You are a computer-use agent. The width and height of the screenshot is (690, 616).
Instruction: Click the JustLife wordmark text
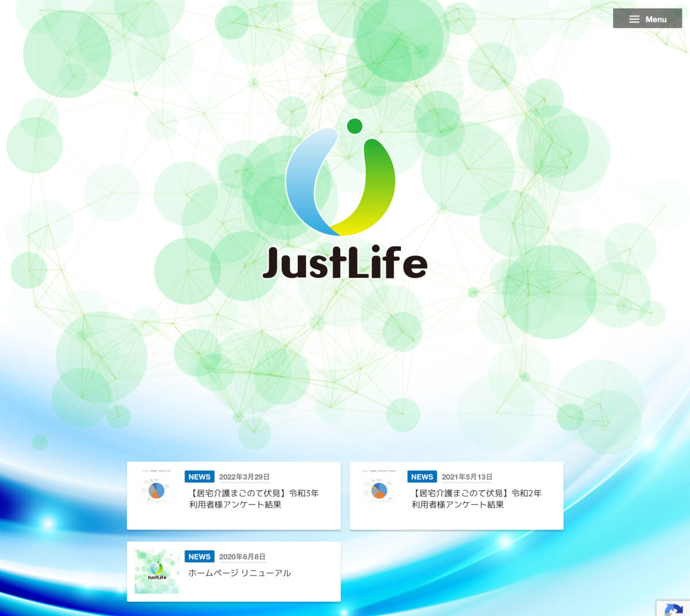(345, 263)
